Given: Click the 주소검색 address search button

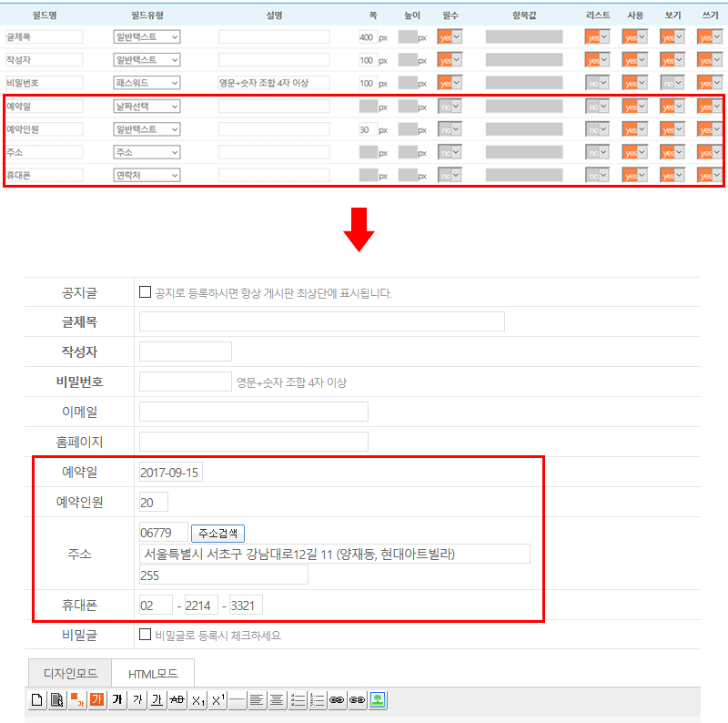Looking at the screenshot, I should click(x=217, y=533).
